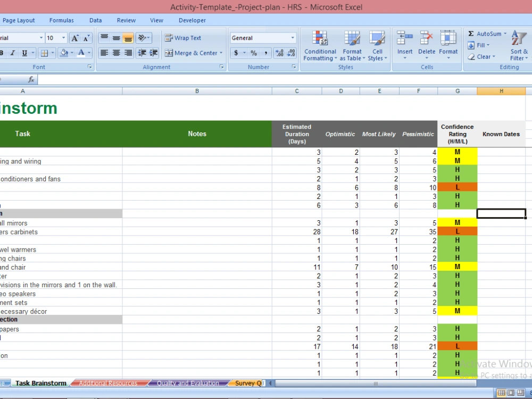The width and height of the screenshot is (532, 399).
Task: Toggle Underline formatting
Action: [24, 53]
